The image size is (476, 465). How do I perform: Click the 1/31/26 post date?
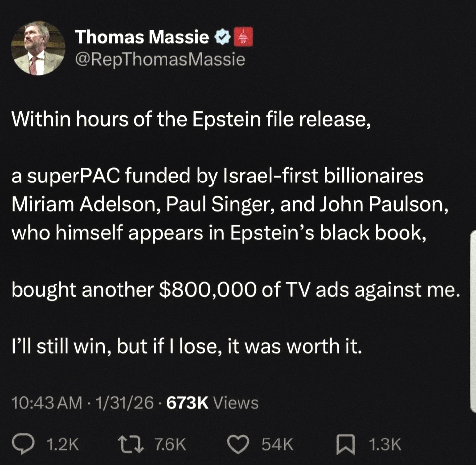pos(125,403)
